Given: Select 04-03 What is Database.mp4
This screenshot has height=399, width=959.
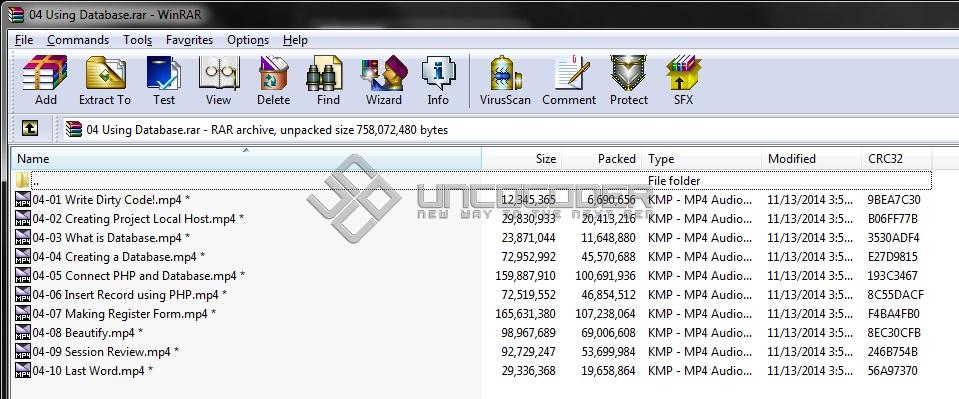Looking at the screenshot, I should click(x=111, y=237).
